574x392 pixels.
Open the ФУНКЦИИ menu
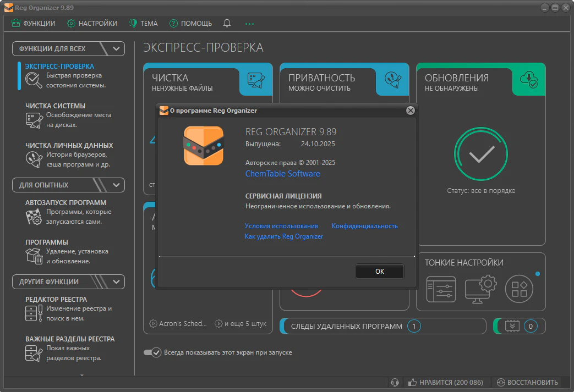pyautogui.click(x=34, y=23)
